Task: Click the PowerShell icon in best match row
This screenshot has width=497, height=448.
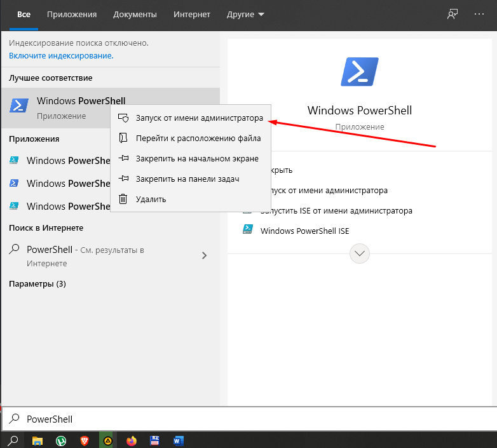Action: (19, 105)
